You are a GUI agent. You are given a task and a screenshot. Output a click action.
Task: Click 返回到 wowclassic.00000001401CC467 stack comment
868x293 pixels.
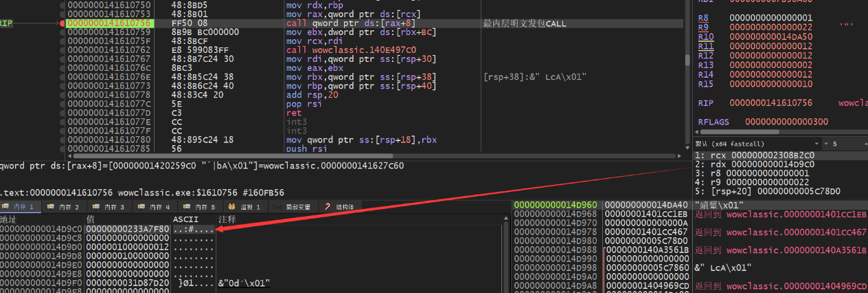click(781, 232)
